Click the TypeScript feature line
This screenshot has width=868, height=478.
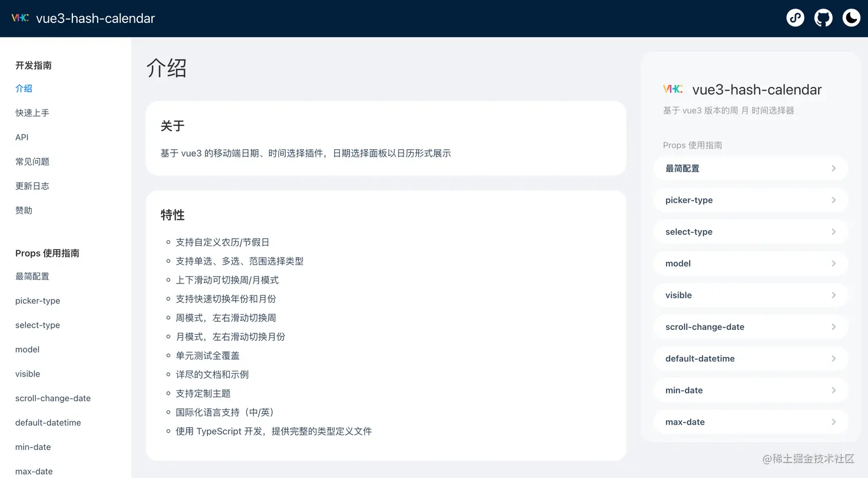point(274,432)
